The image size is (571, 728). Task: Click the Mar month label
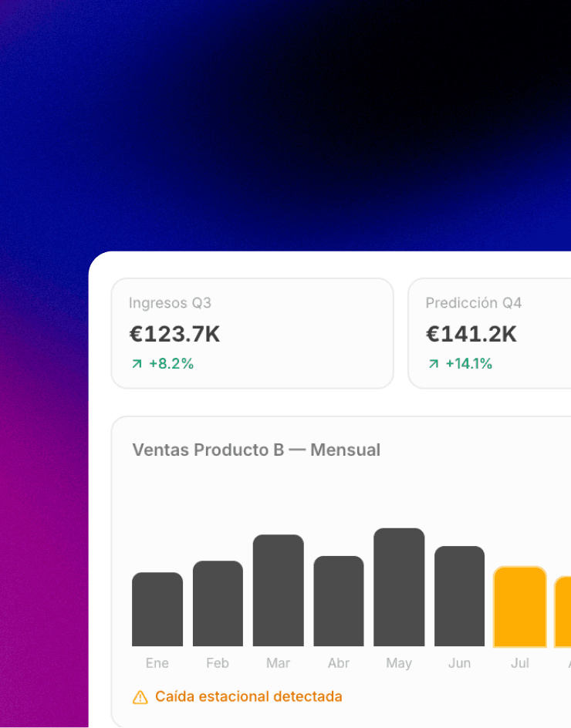click(277, 662)
